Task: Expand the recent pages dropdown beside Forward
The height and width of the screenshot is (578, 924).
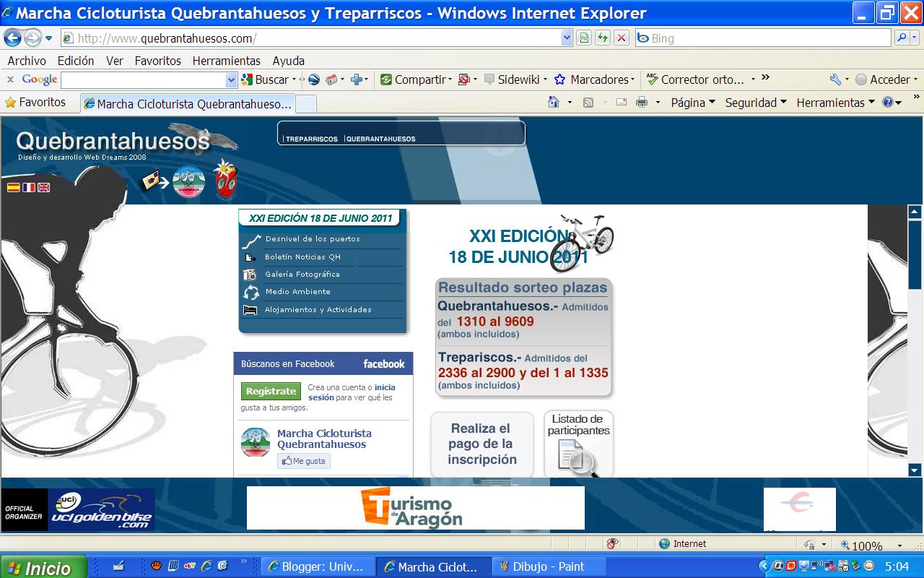Action: (x=48, y=38)
